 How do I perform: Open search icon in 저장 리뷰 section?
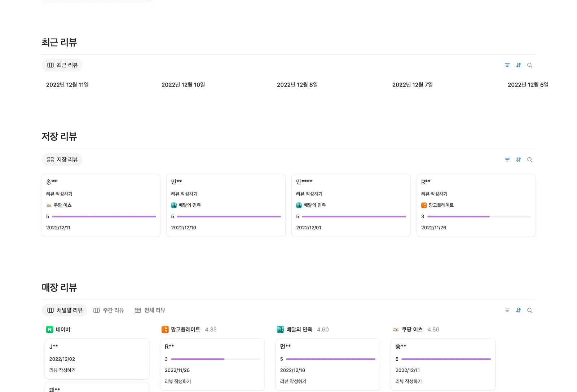tap(529, 160)
